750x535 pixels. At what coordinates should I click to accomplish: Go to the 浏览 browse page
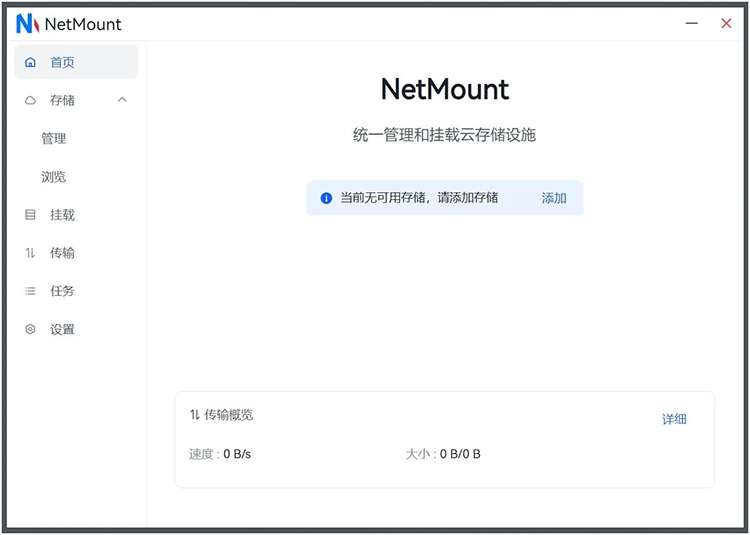54,177
